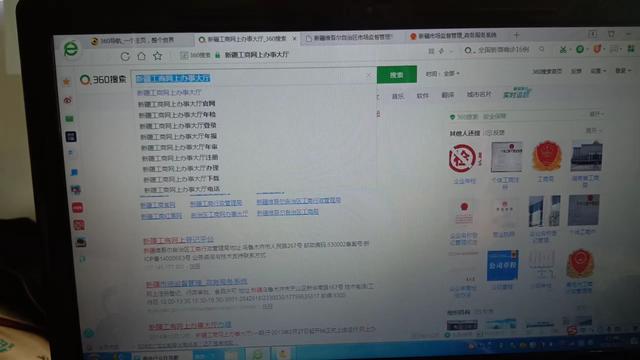
Task: Open the green icon in the left sidebar
Action: tap(69, 118)
